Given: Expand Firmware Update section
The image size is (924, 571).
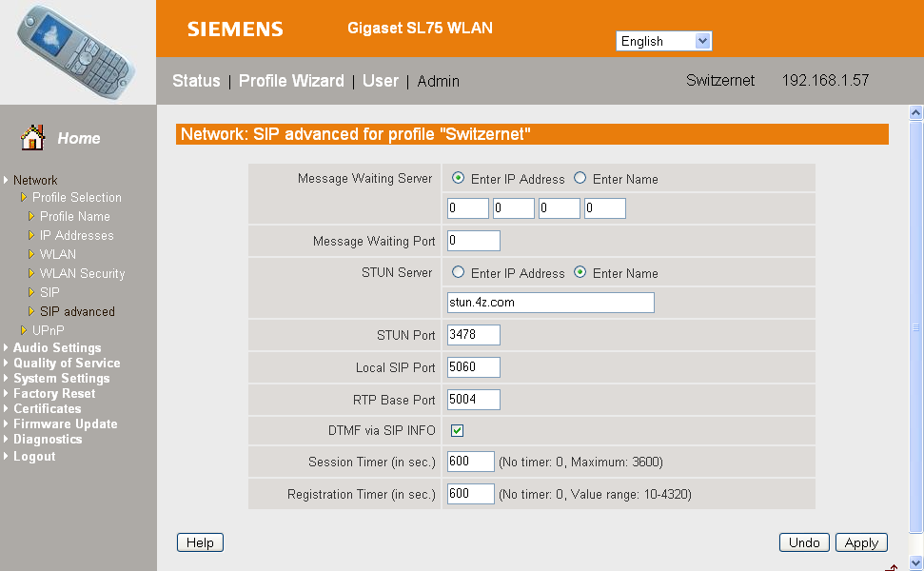Looking at the screenshot, I should [x=65, y=423].
